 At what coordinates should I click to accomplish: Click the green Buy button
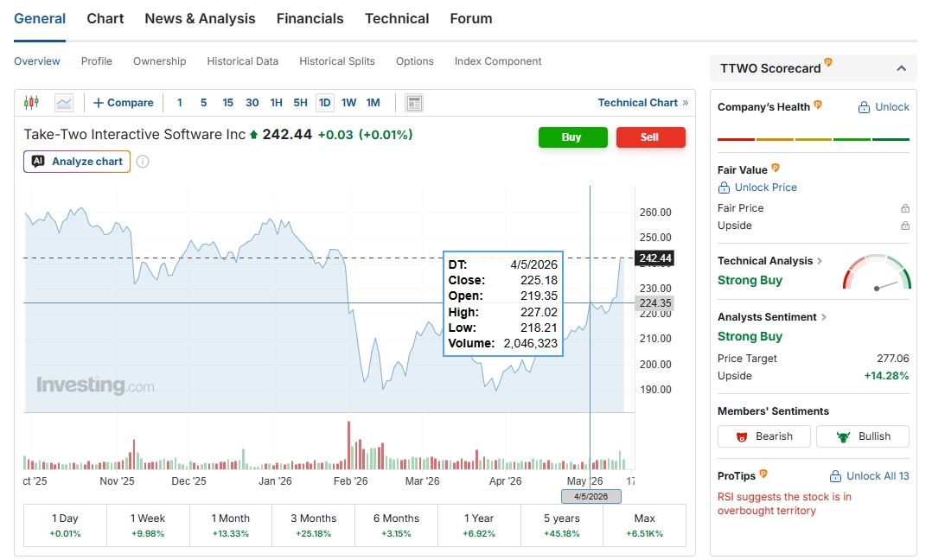click(573, 137)
